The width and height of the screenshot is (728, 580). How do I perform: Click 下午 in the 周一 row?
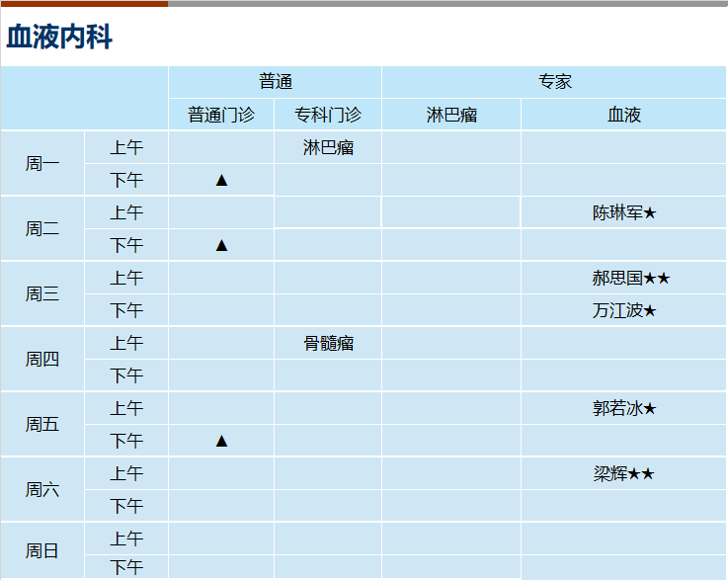point(126,180)
